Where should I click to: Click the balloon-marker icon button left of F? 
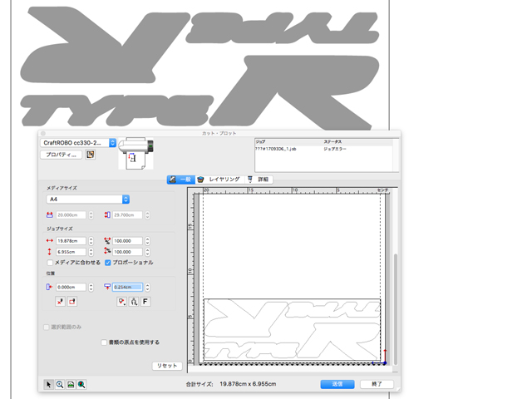pyautogui.click(x=122, y=302)
